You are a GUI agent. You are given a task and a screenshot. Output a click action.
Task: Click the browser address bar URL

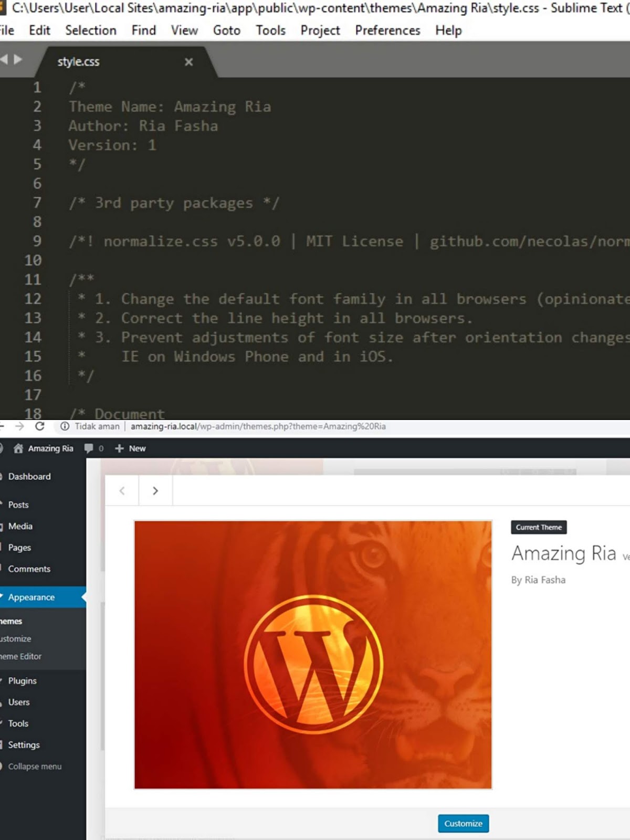pos(258,426)
